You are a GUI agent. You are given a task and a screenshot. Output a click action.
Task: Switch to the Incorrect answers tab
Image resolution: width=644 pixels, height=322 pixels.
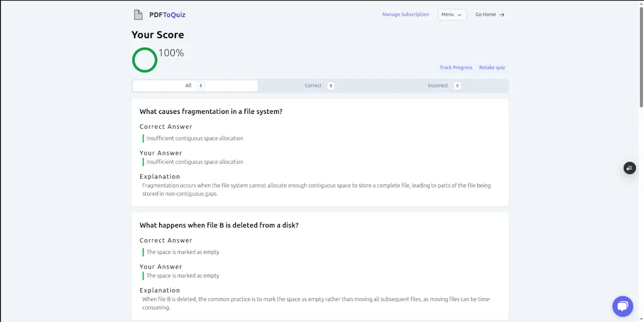(445, 86)
